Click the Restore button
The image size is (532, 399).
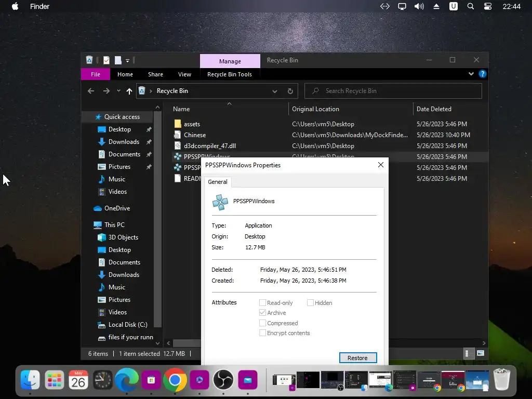click(x=357, y=357)
